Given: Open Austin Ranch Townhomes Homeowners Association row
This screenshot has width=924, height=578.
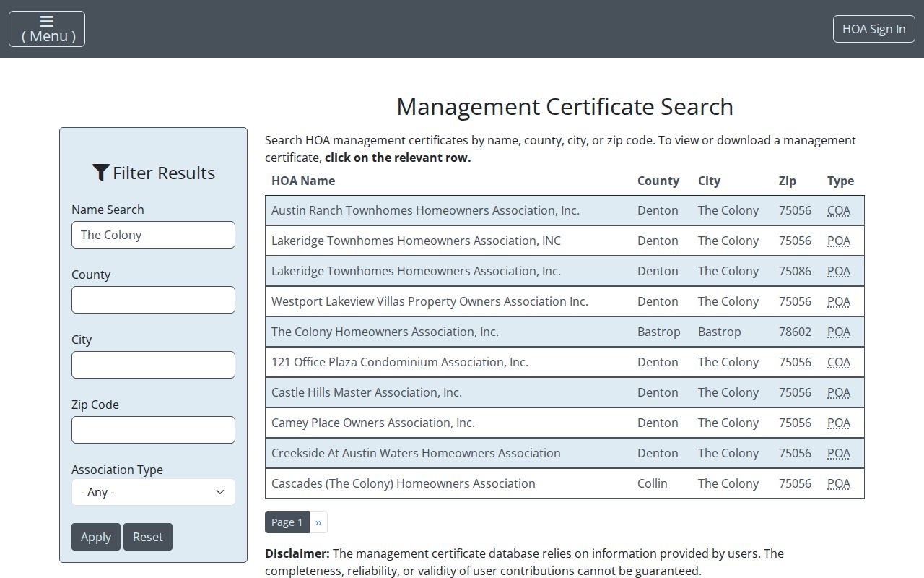Looking at the screenshot, I should pos(565,210).
